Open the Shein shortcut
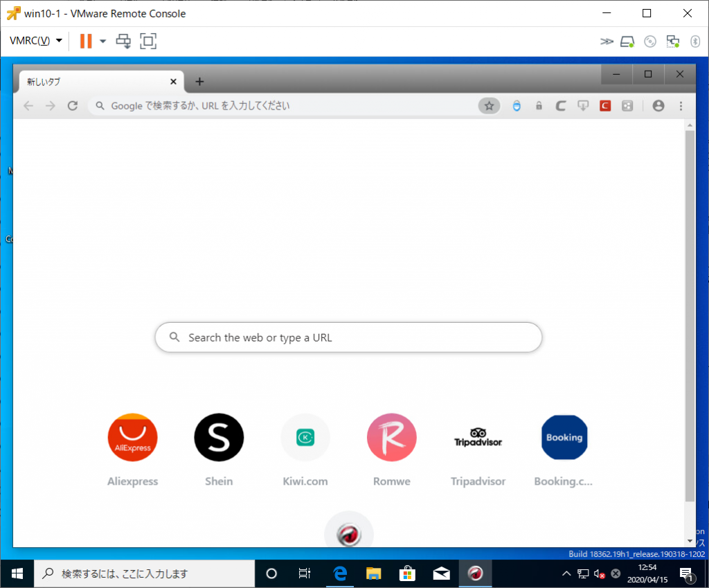The width and height of the screenshot is (709, 588). click(219, 438)
